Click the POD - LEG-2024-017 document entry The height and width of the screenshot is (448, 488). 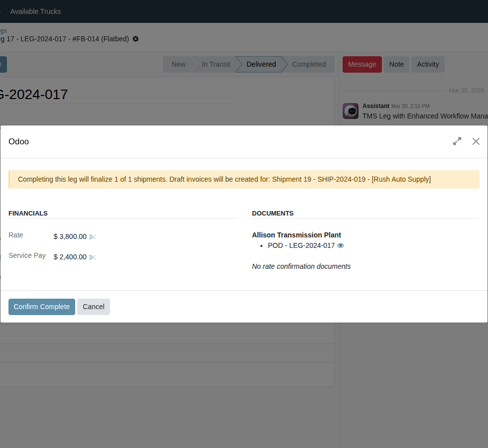[x=301, y=246]
